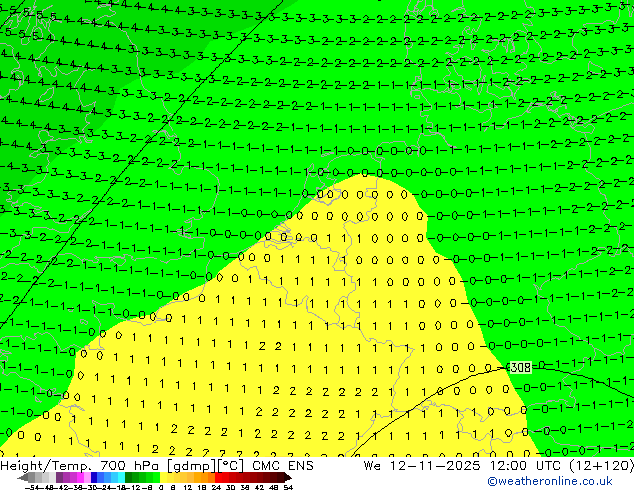Click the dark maroon right arrow of the scale
The width and height of the screenshot is (634, 490).
click(x=287, y=477)
